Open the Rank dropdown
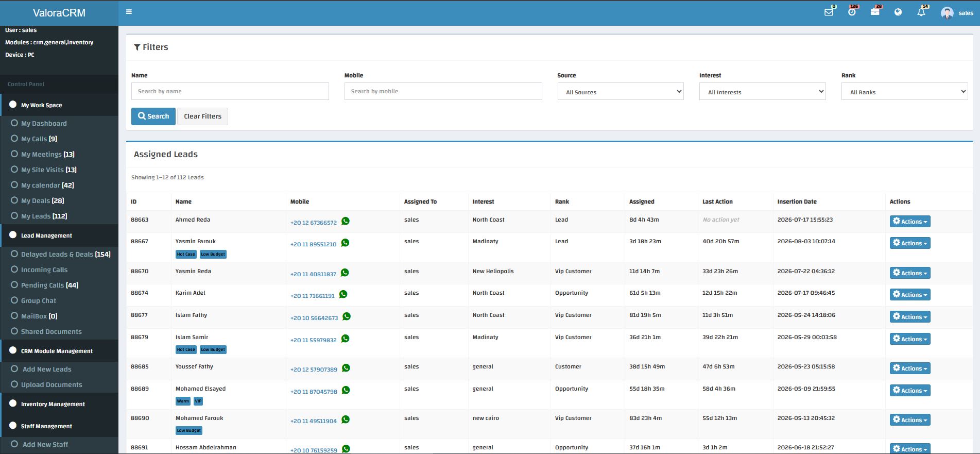The image size is (980, 454). 905,92
